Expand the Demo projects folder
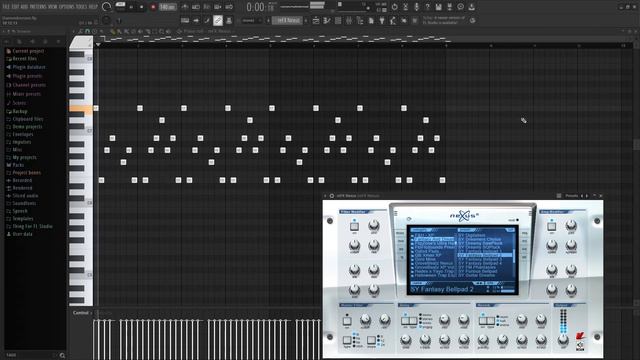 27,127
